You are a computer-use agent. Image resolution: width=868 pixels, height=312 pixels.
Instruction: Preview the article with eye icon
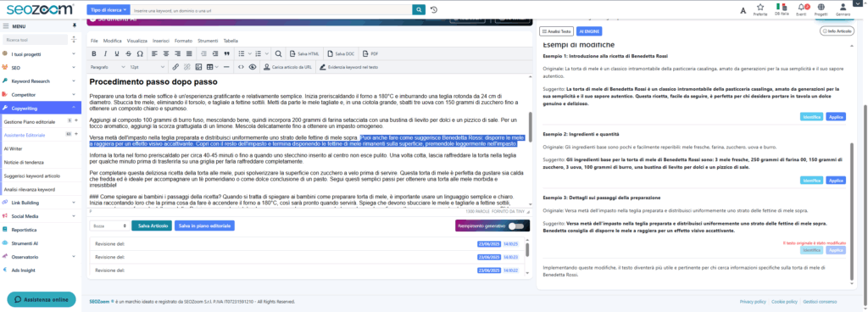[x=253, y=67]
